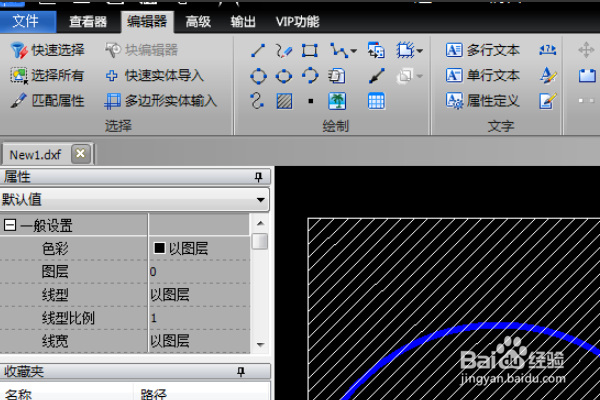The height and width of the screenshot is (400, 600).
Task: Insert a raster image with palm icon
Action: [x=337, y=101]
